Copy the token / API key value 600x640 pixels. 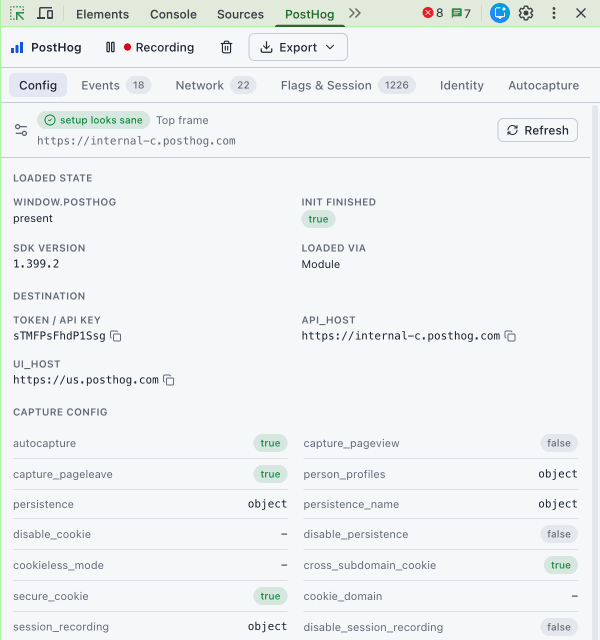pyautogui.click(x=116, y=336)
